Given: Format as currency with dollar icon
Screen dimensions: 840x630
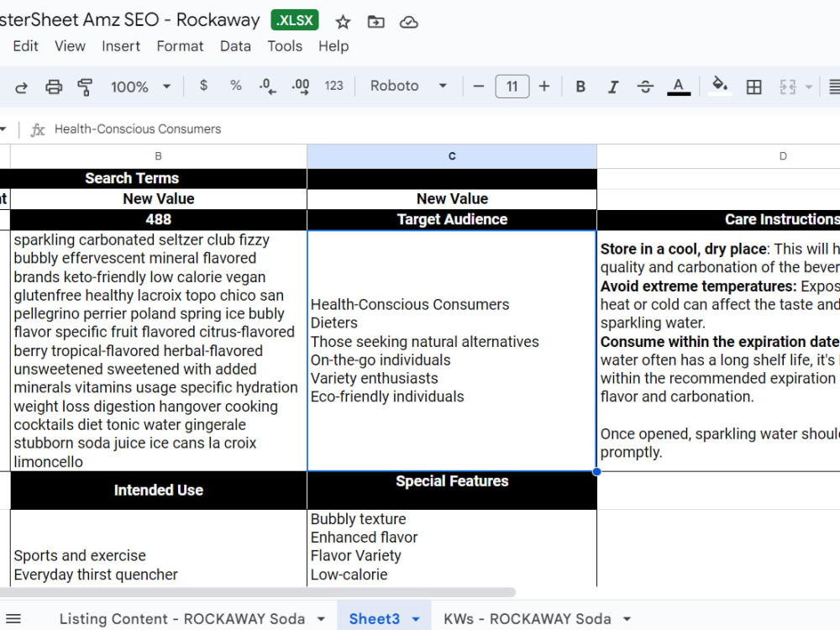Looking at the screenshot, I should click(x=203, y=86).
